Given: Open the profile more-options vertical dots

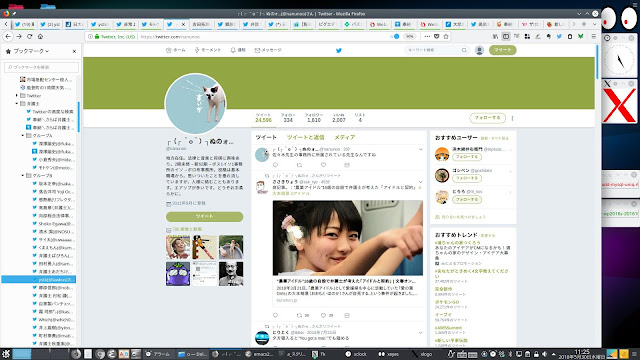Looking at the screenshot, I should tap(512, 118).
